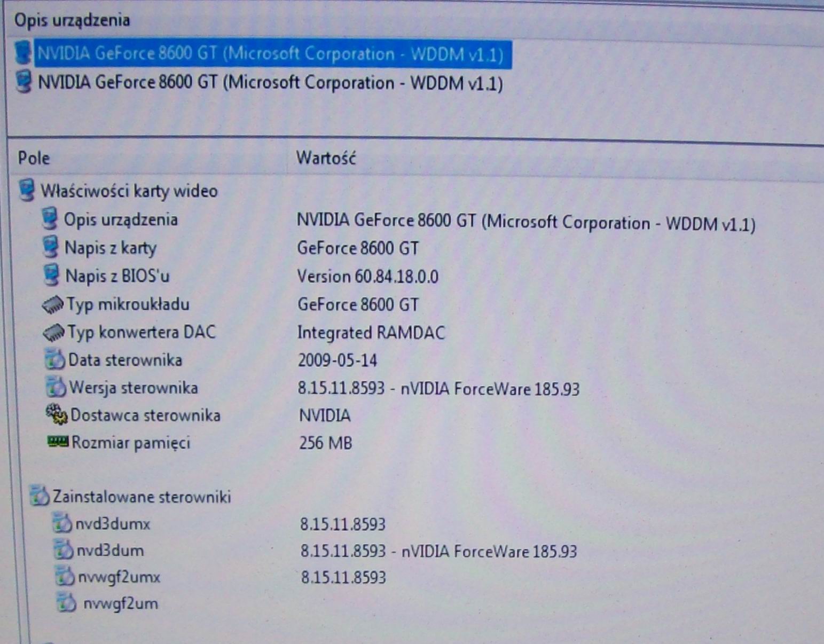
Task: Click the 2009-05-14 date value
Action: [x=338, y=360]
